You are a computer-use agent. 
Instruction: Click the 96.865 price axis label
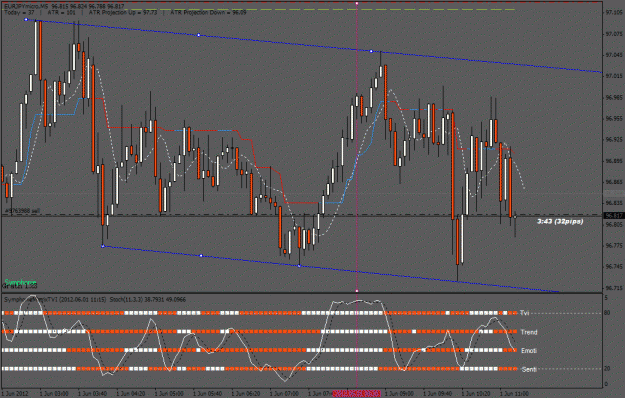(x=614, y=182)
